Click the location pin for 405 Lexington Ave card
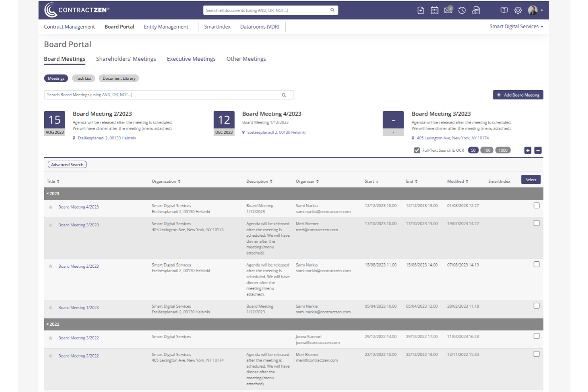The height and width of the screenshot is (392, 588). (413, 138)
